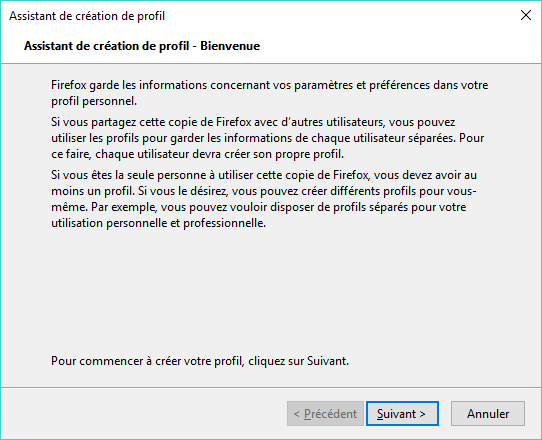Click the white header area beside the heading

click(x=398, y=46)
